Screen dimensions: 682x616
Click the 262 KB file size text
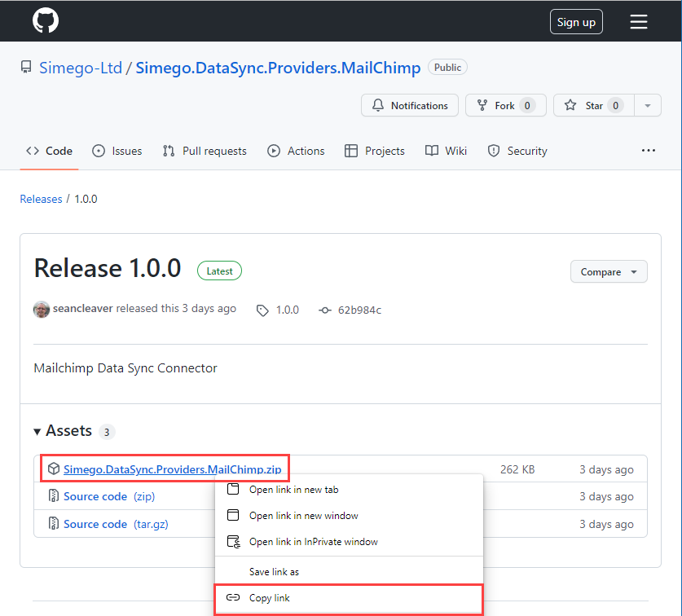pyautogui.click(x=517, y=469)
